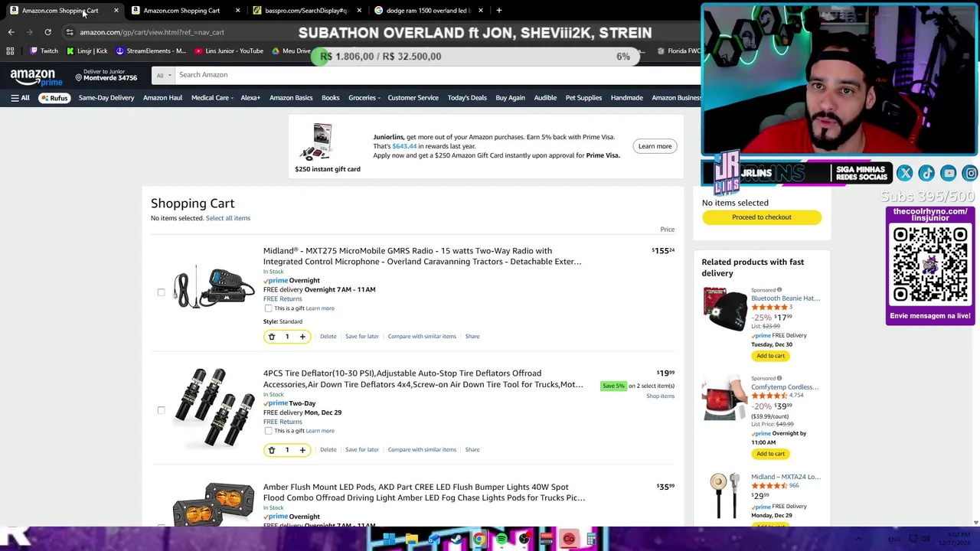Open Same-Day Delivery in nav bar
Screen dimensions: 980x551
click(106, 98)
